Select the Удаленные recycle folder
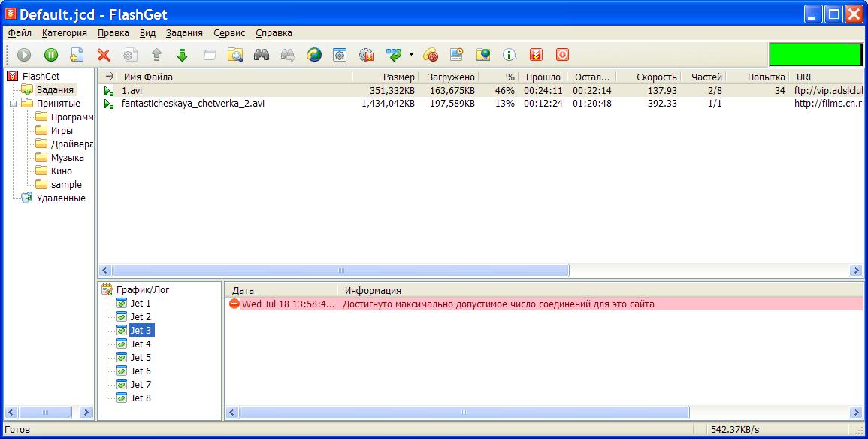The image size is (868, 439). tap(60, 198)
